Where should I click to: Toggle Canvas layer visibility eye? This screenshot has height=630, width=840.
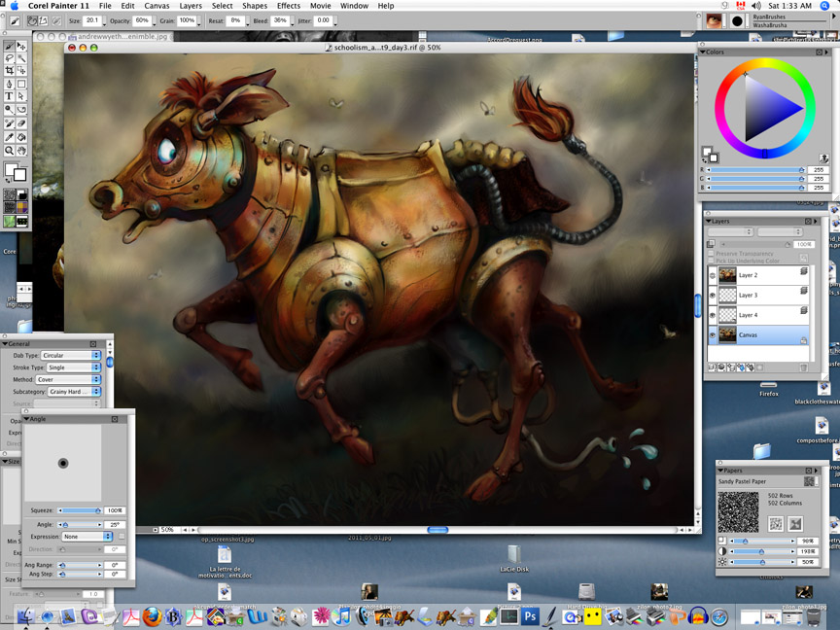pos(712,335)
